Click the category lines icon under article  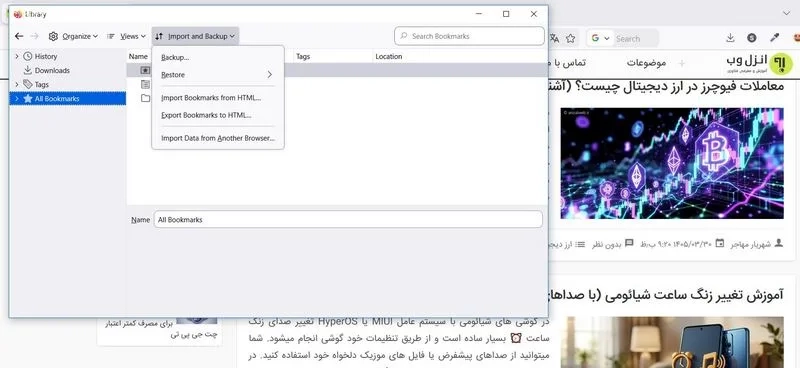580,244
